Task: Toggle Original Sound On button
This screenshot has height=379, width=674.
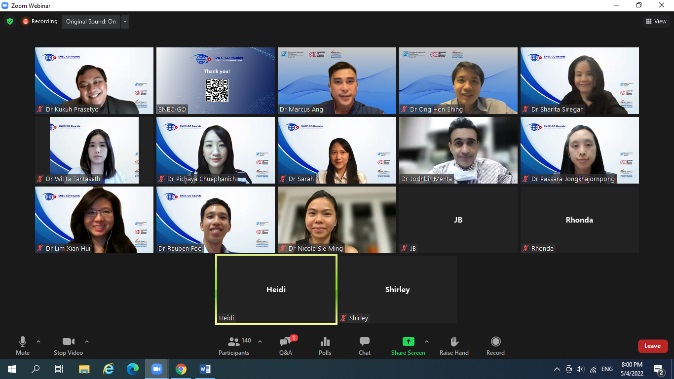Action: pos(91,21)
